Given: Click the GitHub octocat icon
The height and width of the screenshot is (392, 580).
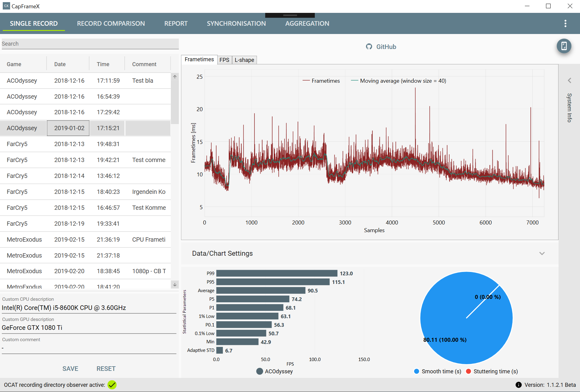Looking at the screenshot, I should tap(369, 47).
